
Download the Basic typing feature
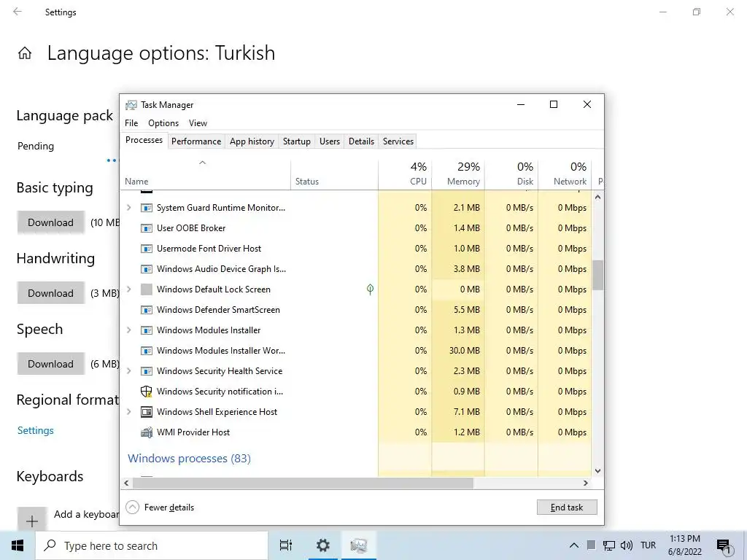[51, 222]
